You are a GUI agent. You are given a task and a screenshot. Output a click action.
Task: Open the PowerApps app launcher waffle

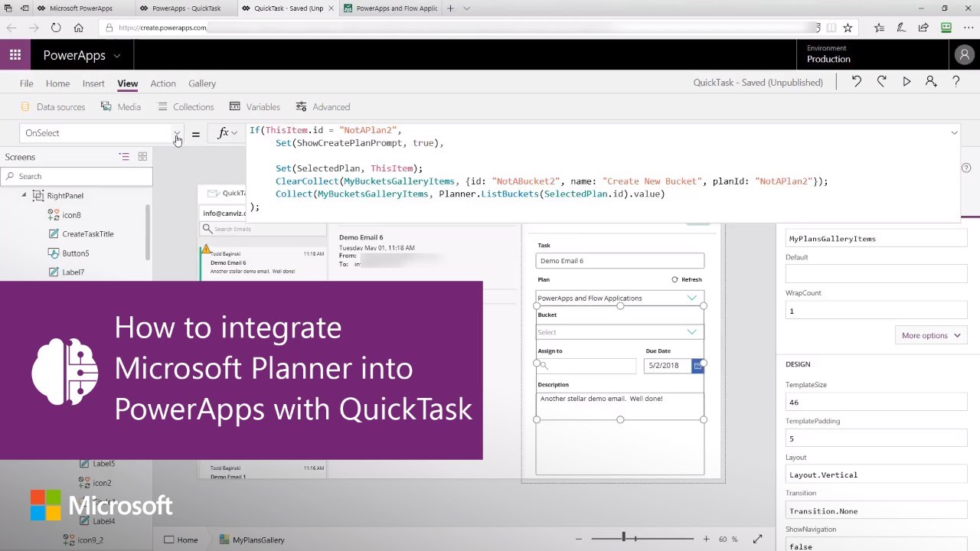(15, 55)
